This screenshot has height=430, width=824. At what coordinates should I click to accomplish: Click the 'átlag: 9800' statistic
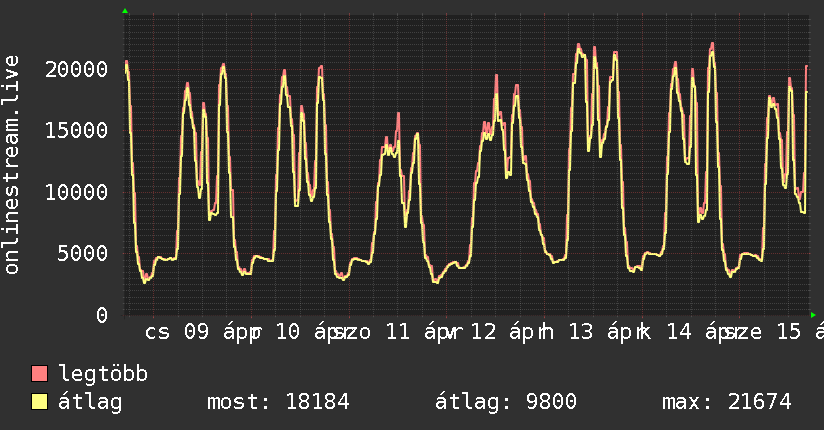click(x=506, y=402)
